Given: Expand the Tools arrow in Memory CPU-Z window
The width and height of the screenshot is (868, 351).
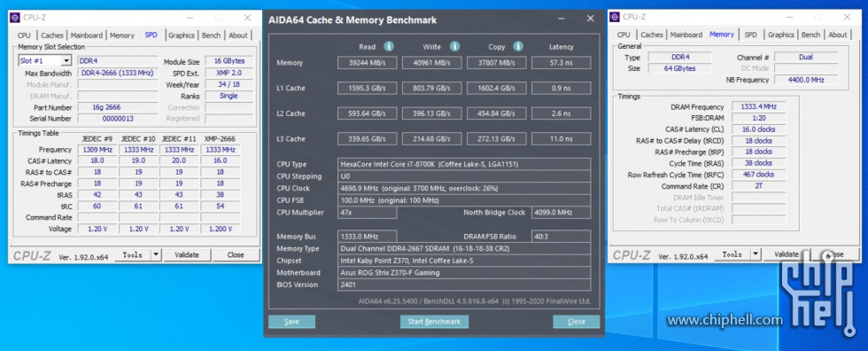Looking at the screenshot, I should pos(756,254).
